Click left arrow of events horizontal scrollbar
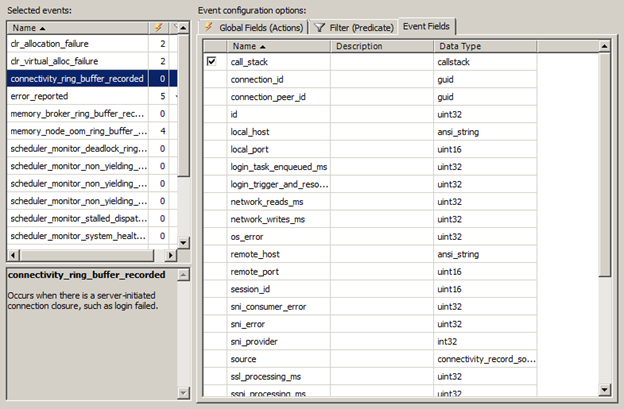Viewport: 624px width, 409px height. 13,255
